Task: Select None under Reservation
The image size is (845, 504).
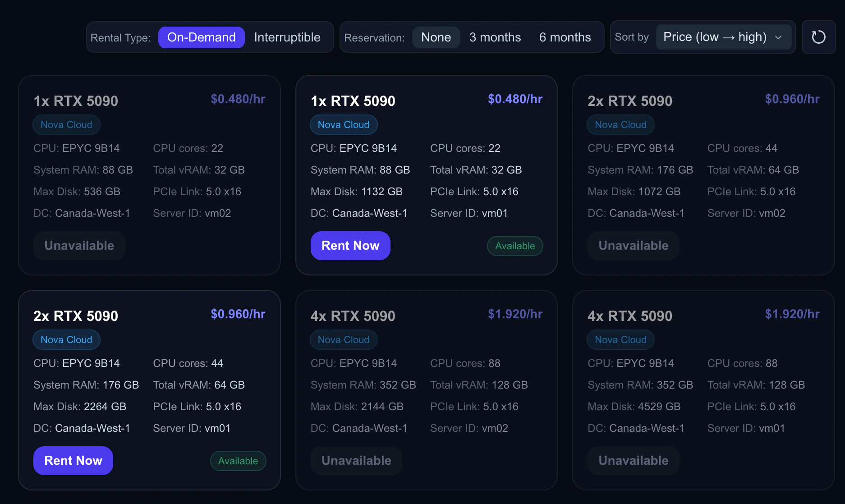Action: tap(436, 37)
